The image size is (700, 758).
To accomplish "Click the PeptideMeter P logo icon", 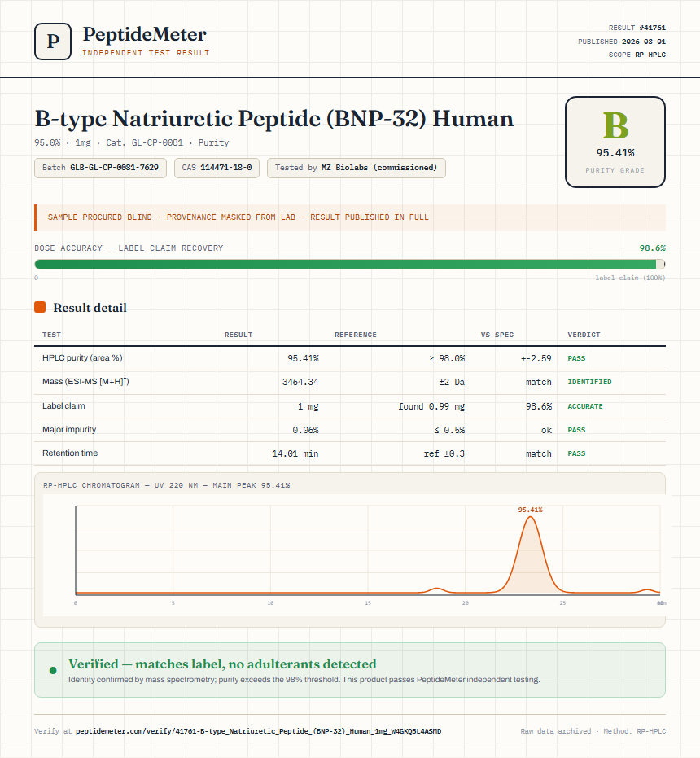I will (x=53, y=42).
